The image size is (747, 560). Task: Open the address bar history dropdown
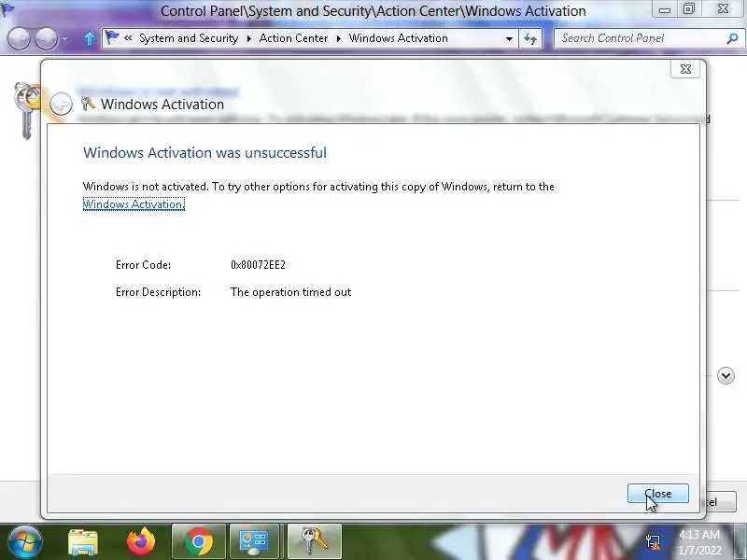click(x=509, y=38)
